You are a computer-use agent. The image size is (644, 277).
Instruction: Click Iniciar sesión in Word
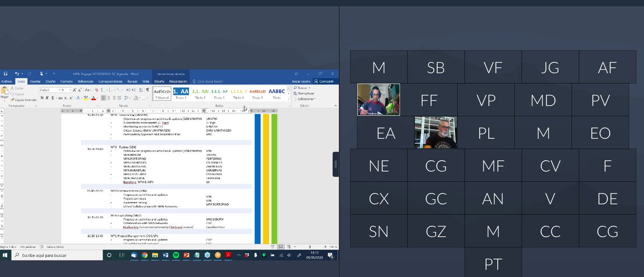point(301,81)
